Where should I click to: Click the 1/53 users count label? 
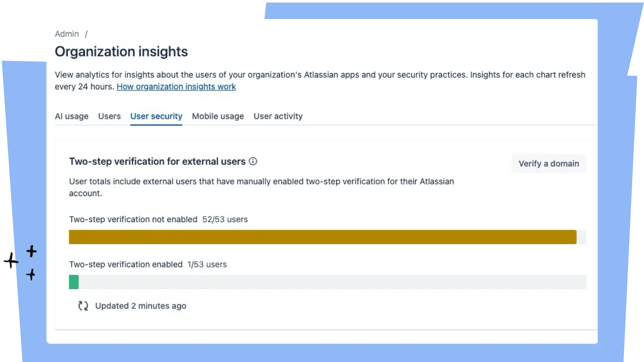click(207, 264)
